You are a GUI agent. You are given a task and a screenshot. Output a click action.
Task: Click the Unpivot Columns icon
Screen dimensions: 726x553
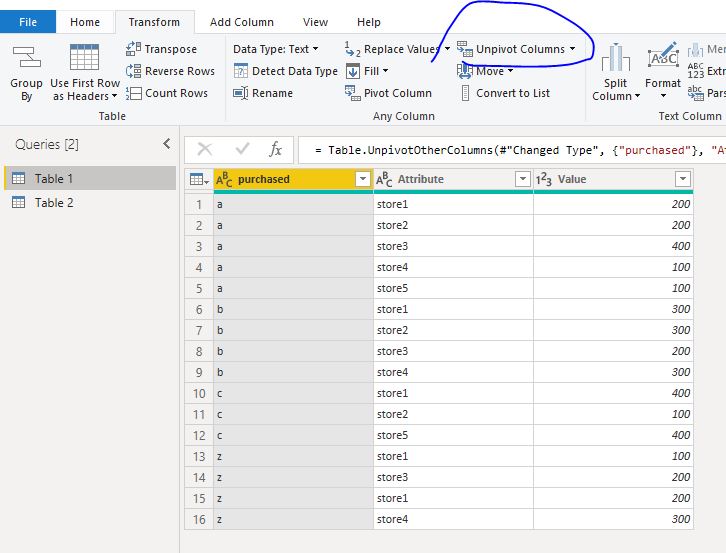click(465, 49)
